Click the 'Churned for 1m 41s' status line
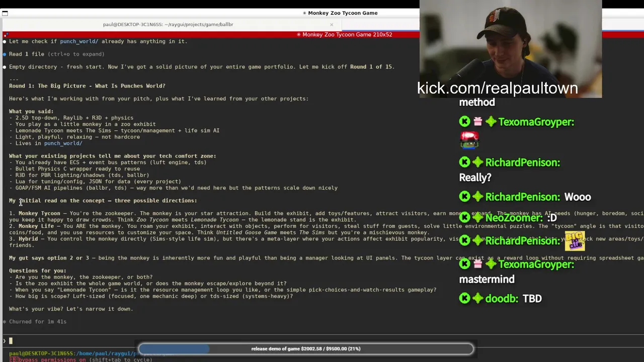Image resolution: width=644 pixels, height=362 pixels. pyautogui.click(x=35, y=322)
